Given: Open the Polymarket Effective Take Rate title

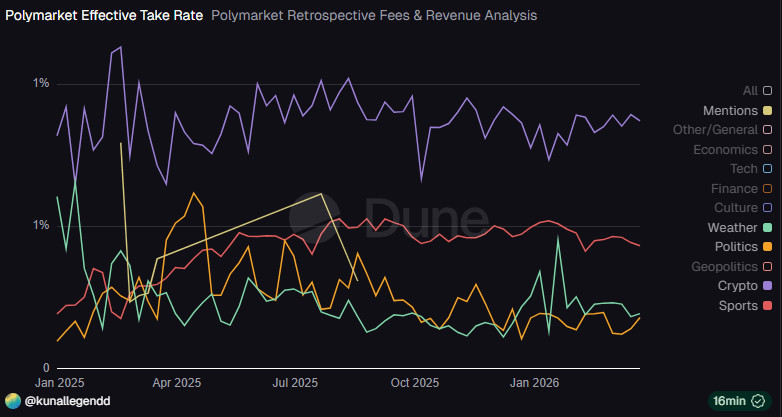Looking at the screenshot, I should (x=104, y=16).
